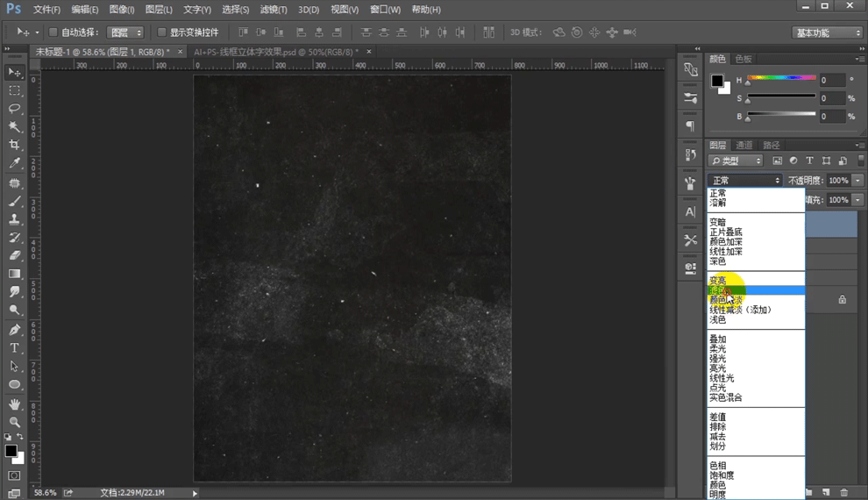Viewport: 868px width, 500px height.
Task: Select the Horizontal Type tool
Action: click(14, 348)
